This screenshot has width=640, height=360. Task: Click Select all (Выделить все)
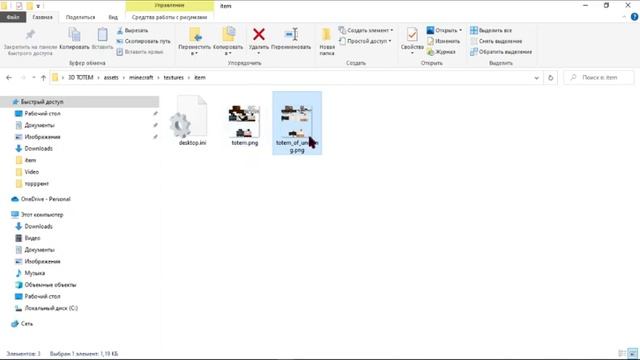491,31
